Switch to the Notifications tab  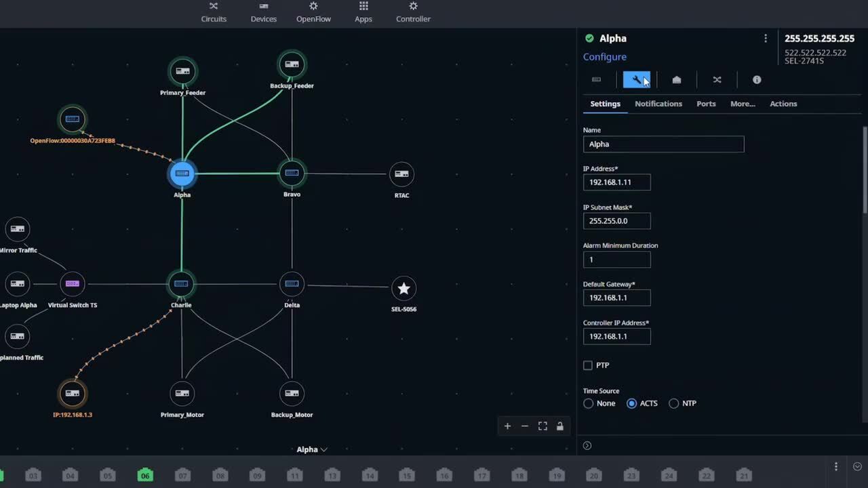658,104
